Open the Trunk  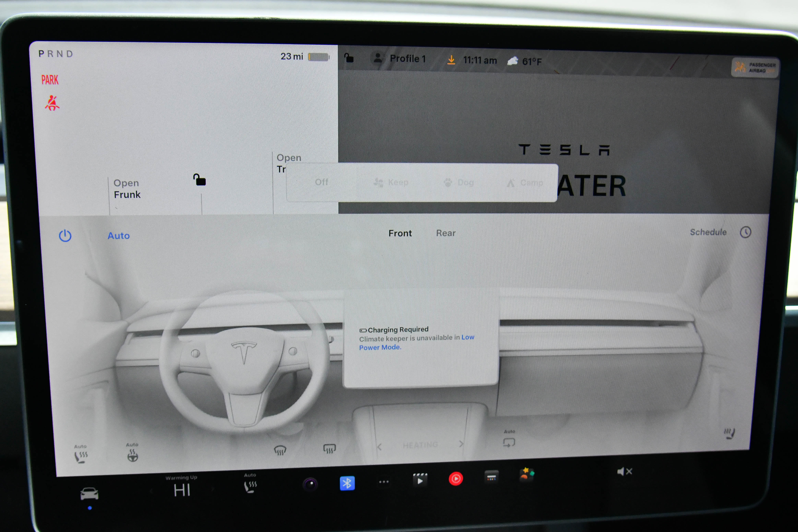coord(289,163)
